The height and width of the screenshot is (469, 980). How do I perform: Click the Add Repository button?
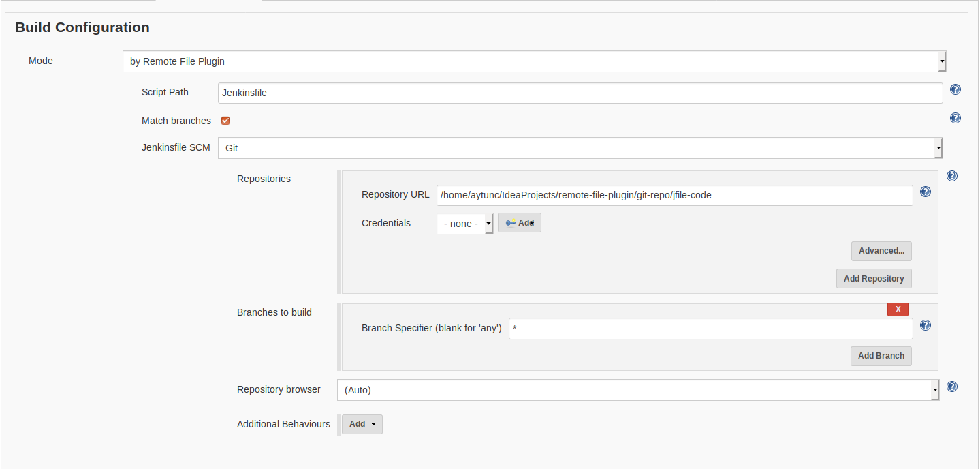(x=874, y=279)
